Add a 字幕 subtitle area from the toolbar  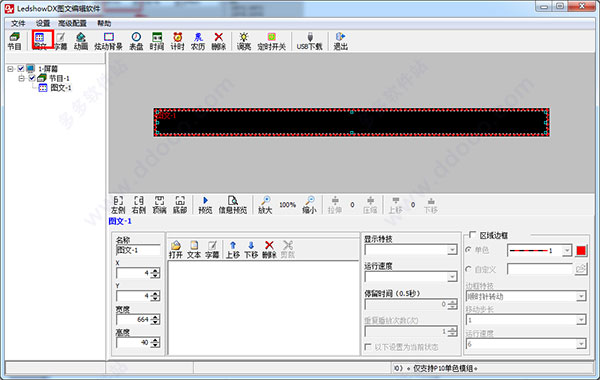(x=60, y=41)
